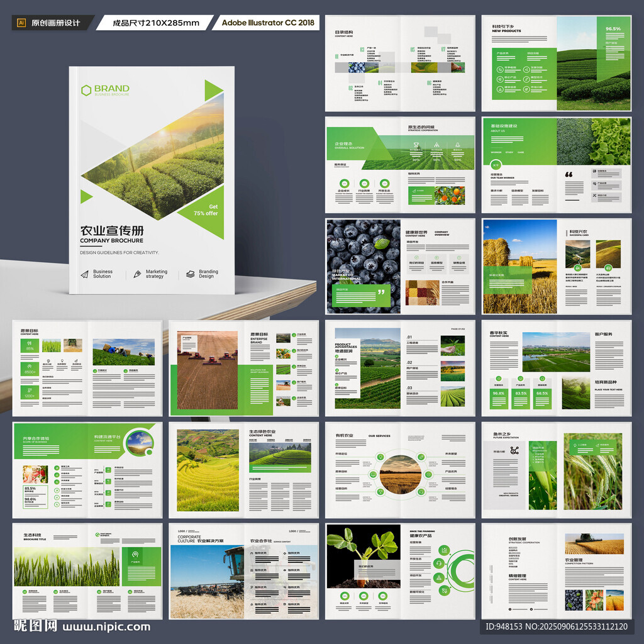Click the bar chart circle icon in 健康农产品 spread
Screen dimensions: 644x644
443,550
